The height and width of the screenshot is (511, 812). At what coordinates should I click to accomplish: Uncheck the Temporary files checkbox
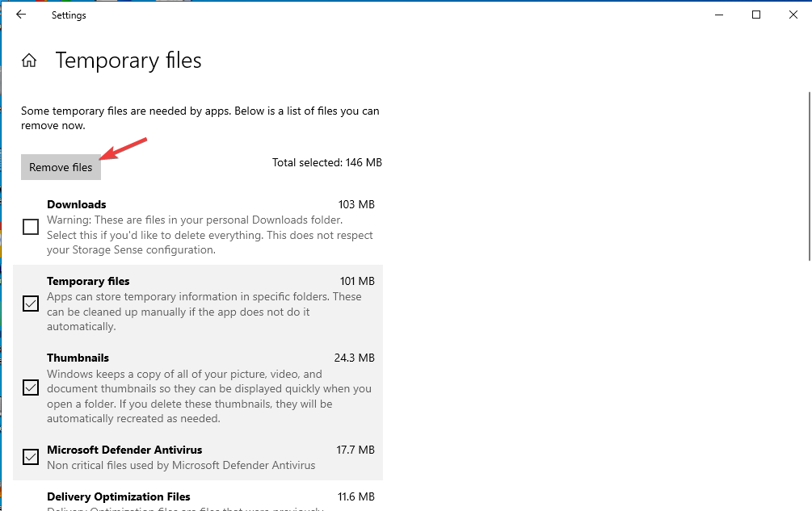coord(31,304)
